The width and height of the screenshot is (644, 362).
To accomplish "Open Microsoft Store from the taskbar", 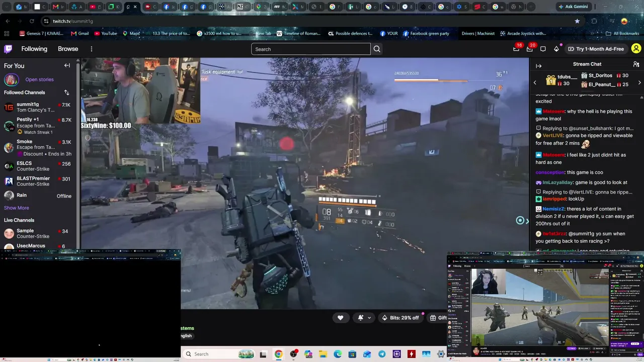I will click(352, 354).
